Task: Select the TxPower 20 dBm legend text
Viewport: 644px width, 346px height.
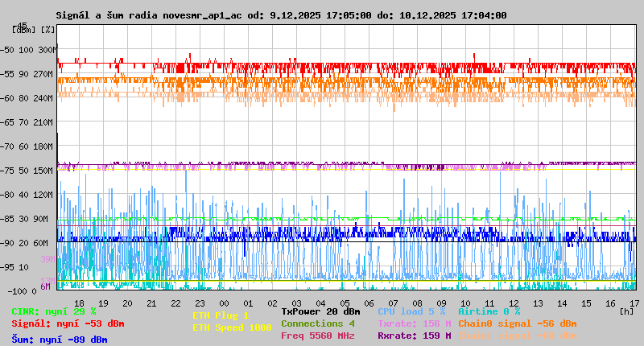Action: pos(320,311)
